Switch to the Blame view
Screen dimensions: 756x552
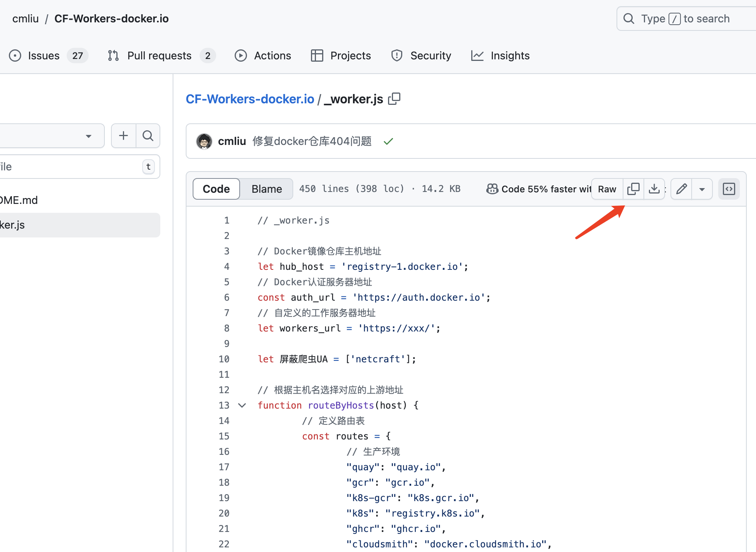[267, 189]
